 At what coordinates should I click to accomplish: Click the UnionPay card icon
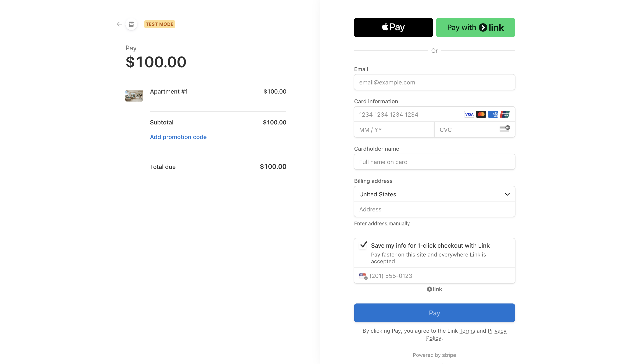pos(505,114)
